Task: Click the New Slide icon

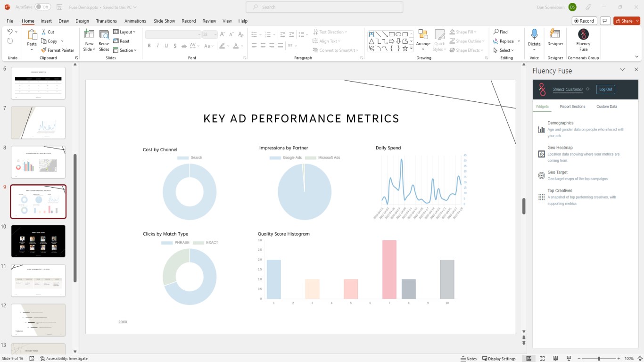Action: (x=89, y=34)
